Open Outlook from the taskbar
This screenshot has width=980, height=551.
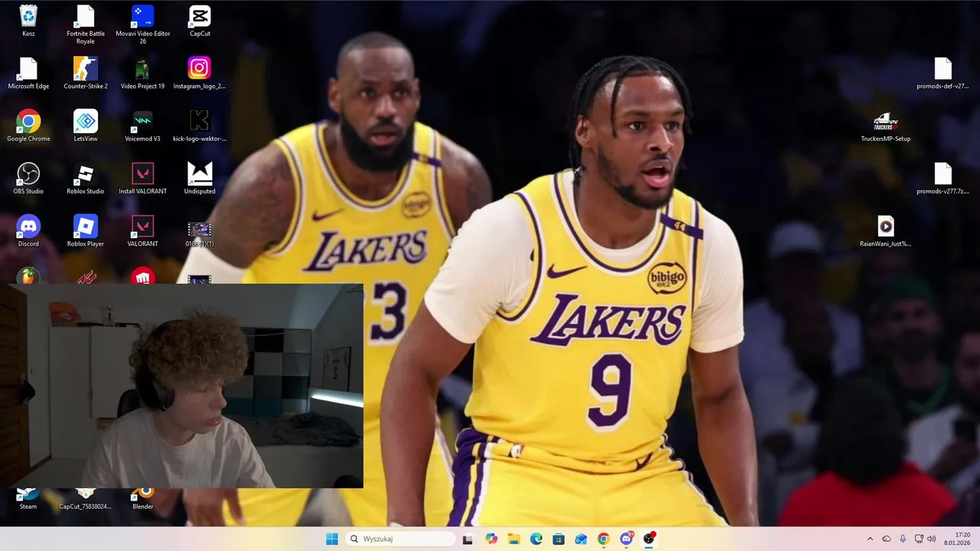click(581, 539)
